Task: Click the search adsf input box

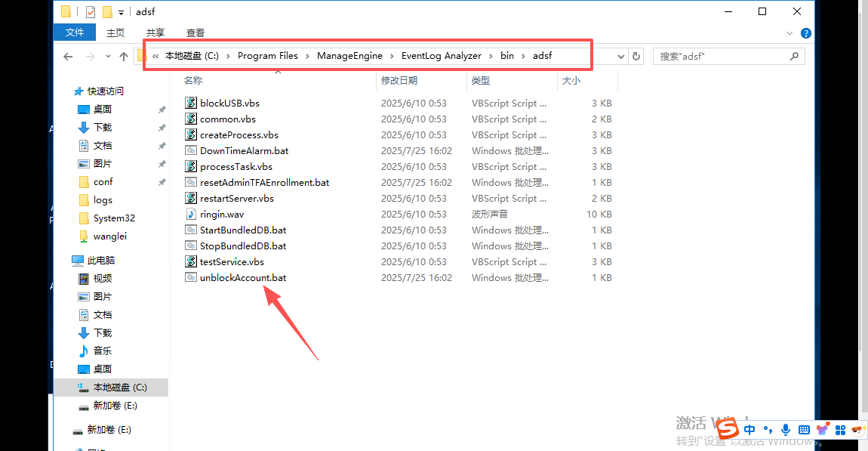Action: (x=721, y=57)
